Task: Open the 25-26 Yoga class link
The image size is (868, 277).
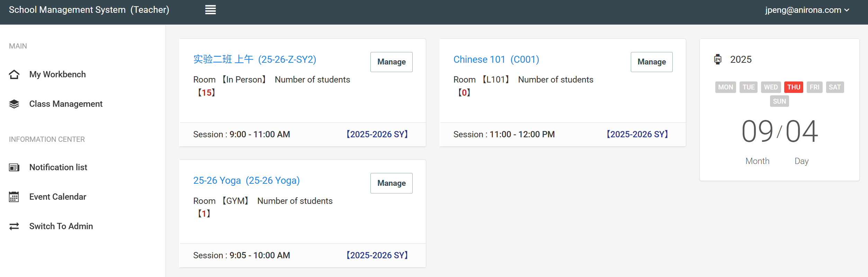Action: pos(246,181)
